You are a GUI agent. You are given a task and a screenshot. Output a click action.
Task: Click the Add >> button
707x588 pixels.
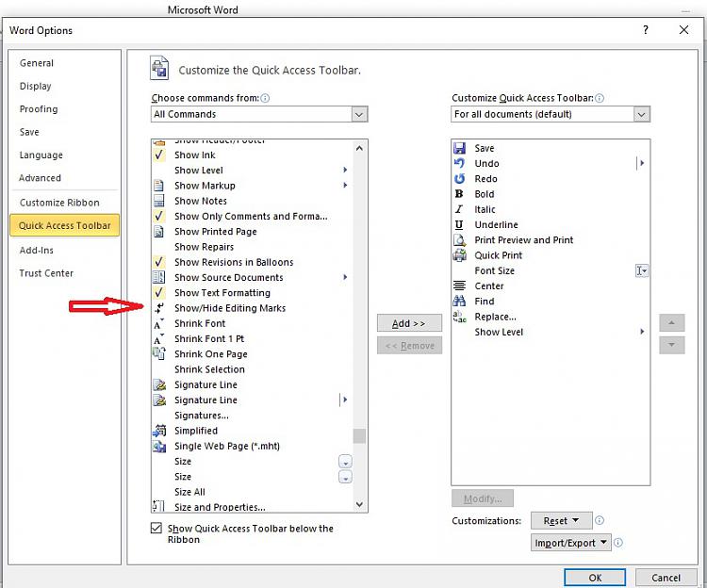coord(409,323)
